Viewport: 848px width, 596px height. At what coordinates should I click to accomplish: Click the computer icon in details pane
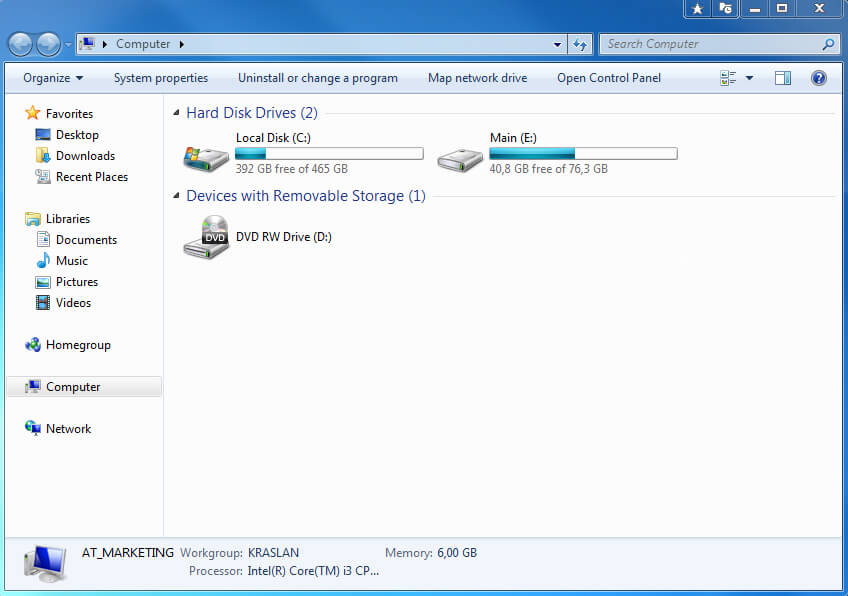pyautogui.click(x=45, y=564)
